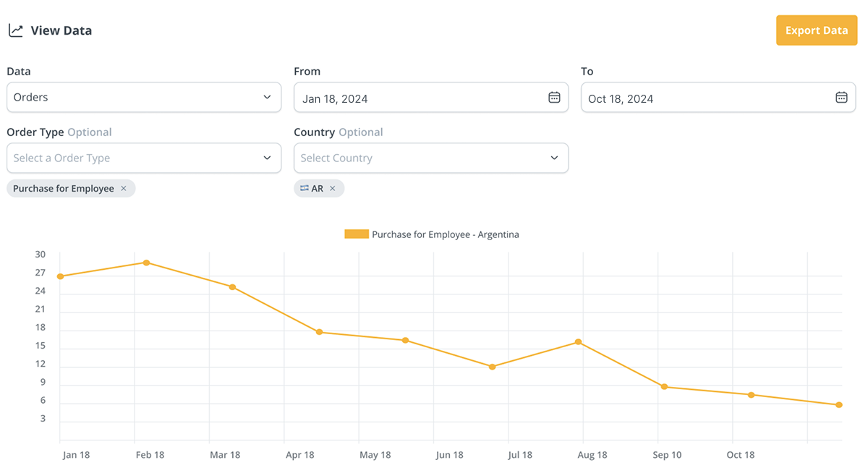Click the View Data chart icon

[15, 30]
